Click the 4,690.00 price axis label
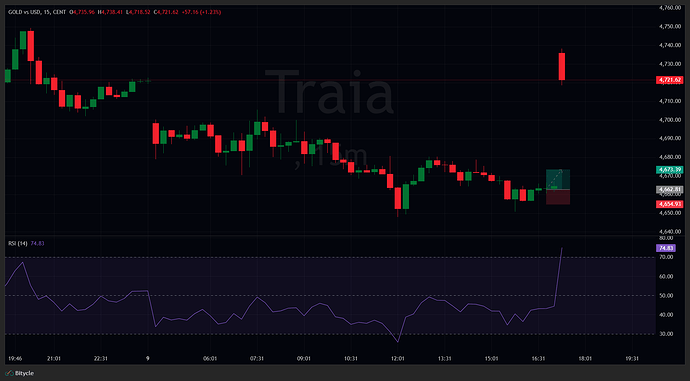Viewport: 690px width, 381px height. click(x=670, y=138)
